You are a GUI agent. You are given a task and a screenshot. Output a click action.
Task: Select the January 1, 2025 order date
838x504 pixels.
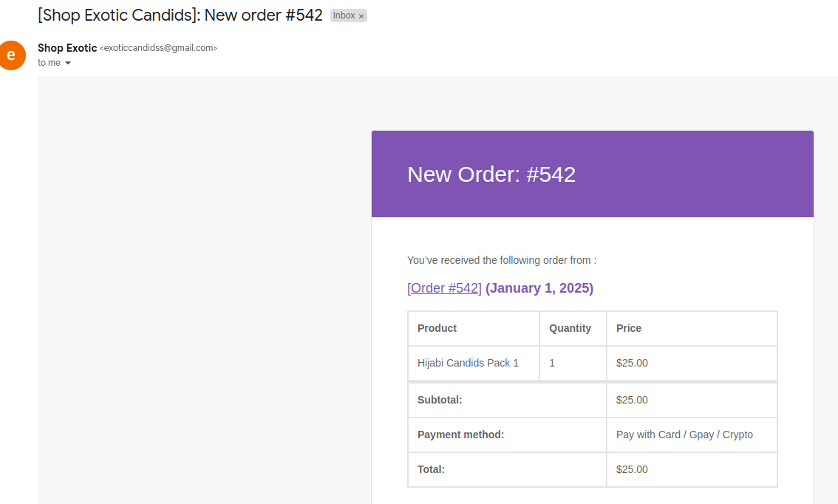tap(539, 287)
